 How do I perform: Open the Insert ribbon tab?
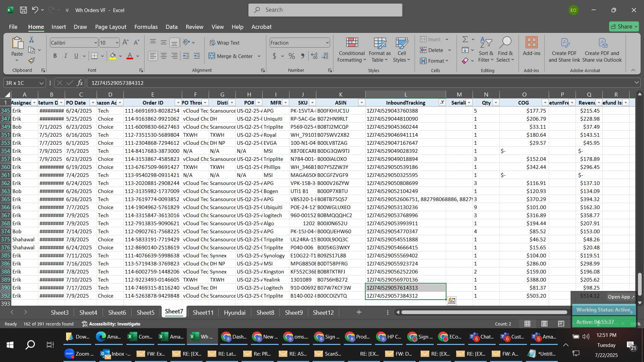point(59,27)
